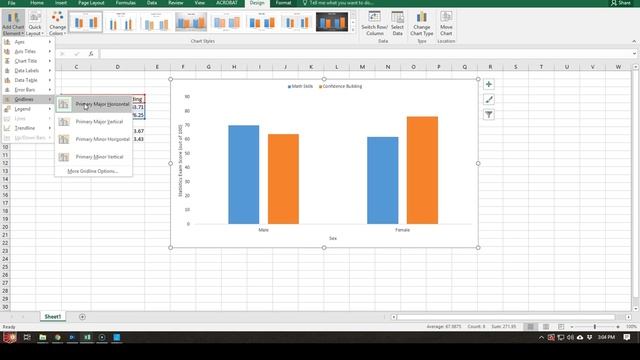Image resolution: width=640 pixels, height=360 pixels.
Task: Expand the Error Bars submenu
Action: tap(28, 90)
